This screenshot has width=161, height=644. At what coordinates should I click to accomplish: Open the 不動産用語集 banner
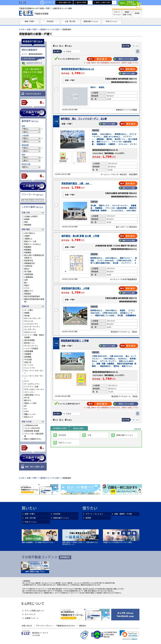click(x=121, y=535)
